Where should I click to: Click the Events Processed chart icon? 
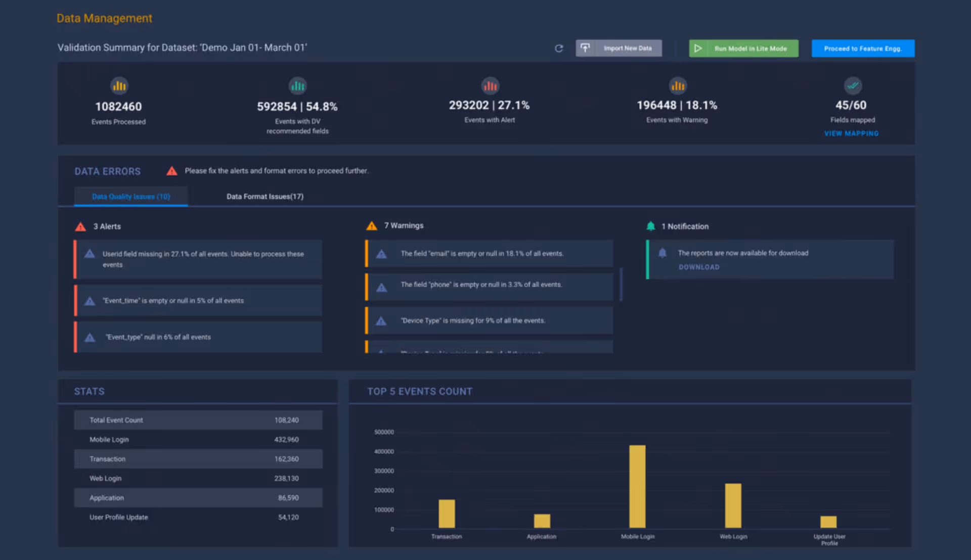[x=119, y=86]
